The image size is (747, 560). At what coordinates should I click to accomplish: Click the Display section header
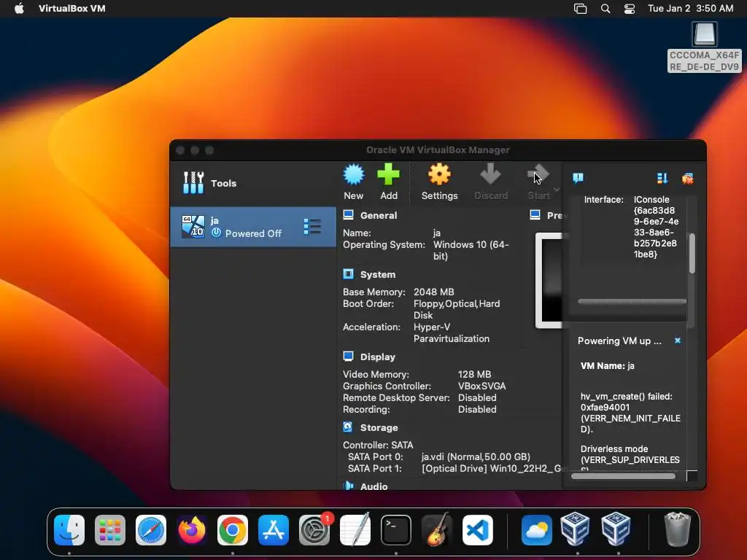[x=378, y=357]
